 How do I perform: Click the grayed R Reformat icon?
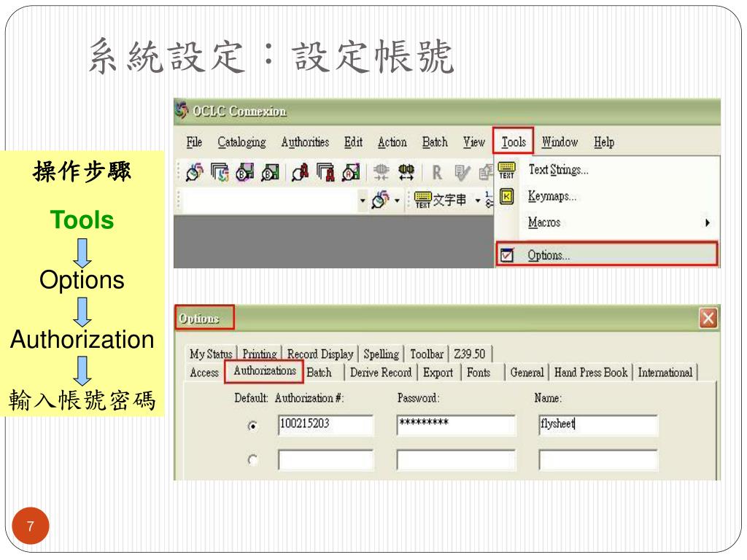coord(436,172)
